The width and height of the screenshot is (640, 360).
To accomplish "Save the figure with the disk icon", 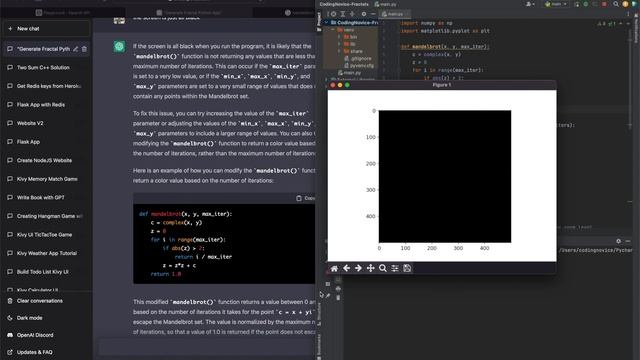I will (407, 268).
